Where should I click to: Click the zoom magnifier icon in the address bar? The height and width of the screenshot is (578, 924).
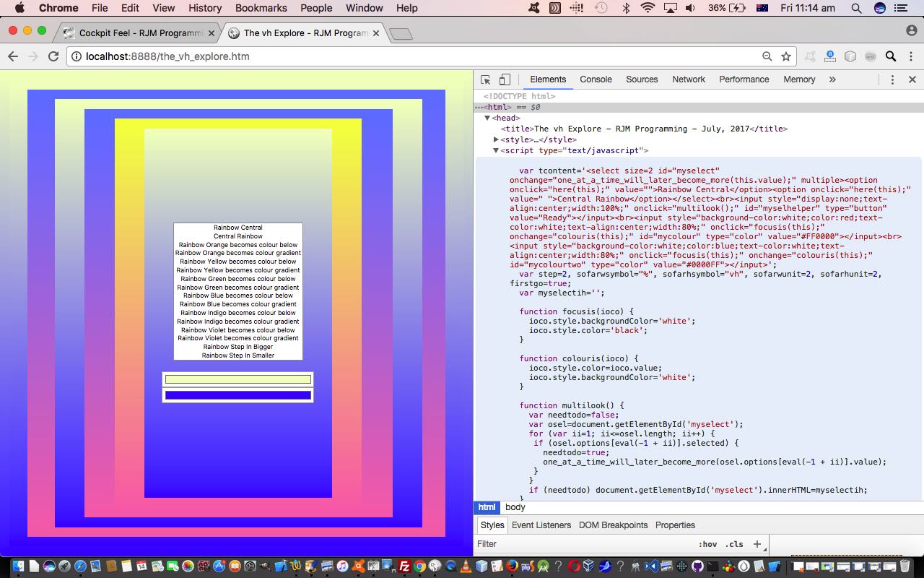tap(767, 56)
